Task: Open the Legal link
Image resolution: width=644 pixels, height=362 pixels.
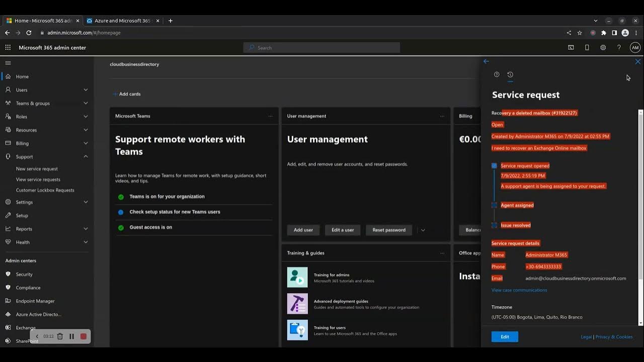Action: tap(586, 337)
